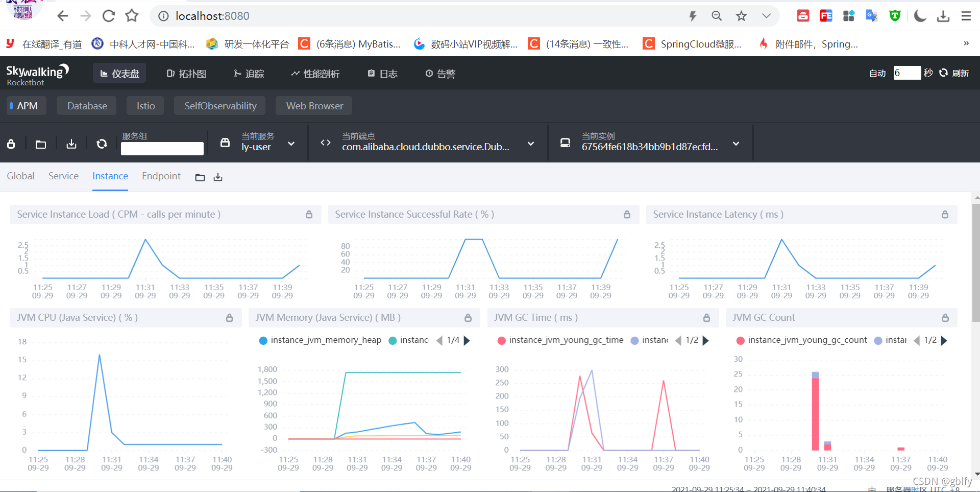Go to the next JVM GC Time legend page

[705, 340]
